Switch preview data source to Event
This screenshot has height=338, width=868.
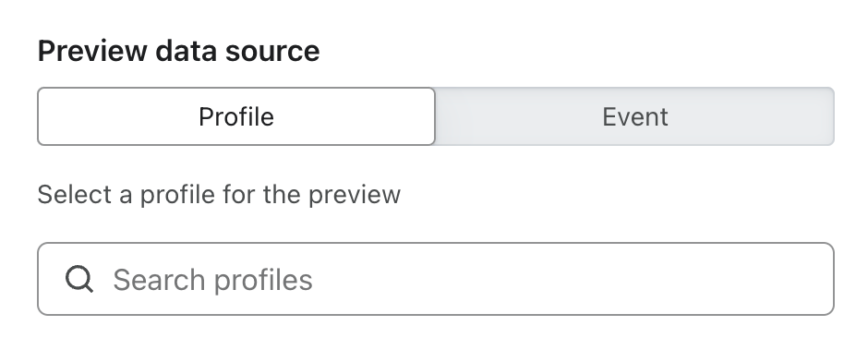tap(635, 116)
